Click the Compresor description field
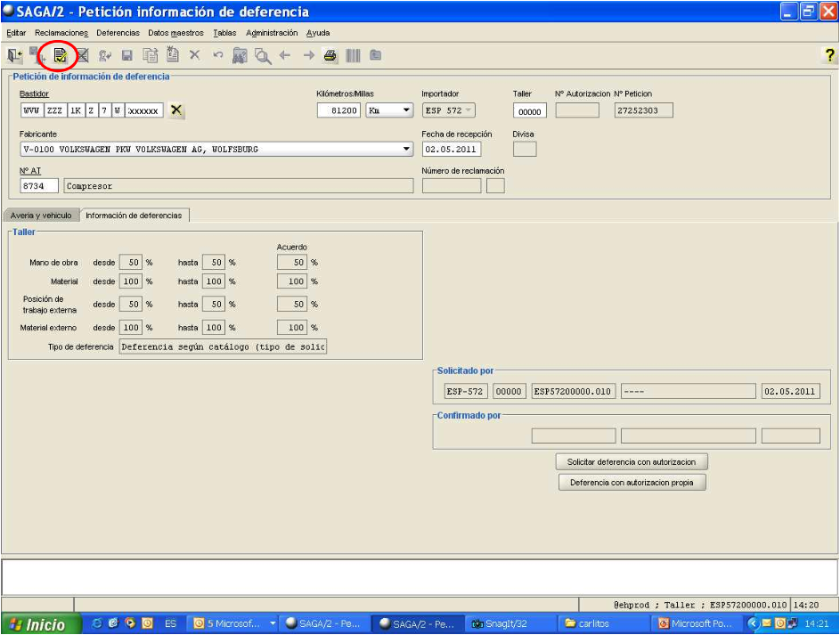 (239, 186)
